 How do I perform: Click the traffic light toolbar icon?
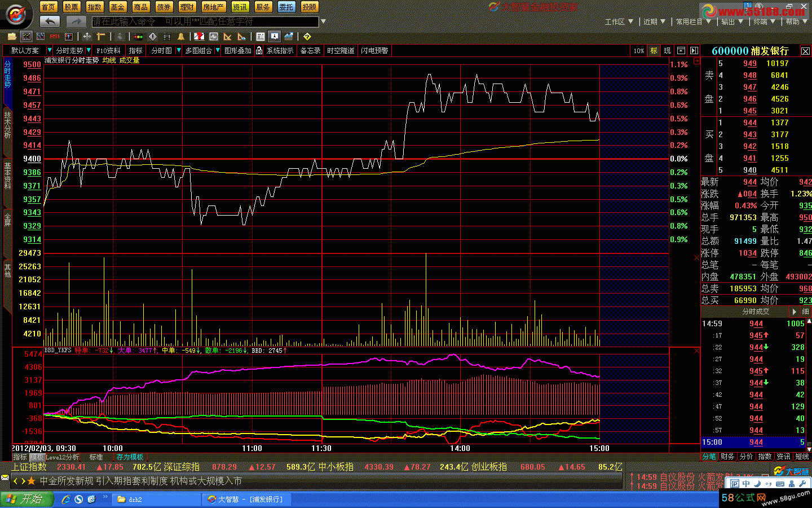(x=138, y=37)
